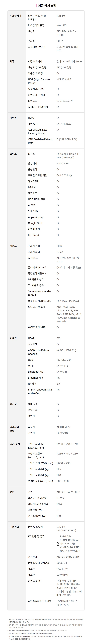This screenshot has width=92, height=644.
Task: Select the 디스플레이 section label
Action: coord(15,16)
